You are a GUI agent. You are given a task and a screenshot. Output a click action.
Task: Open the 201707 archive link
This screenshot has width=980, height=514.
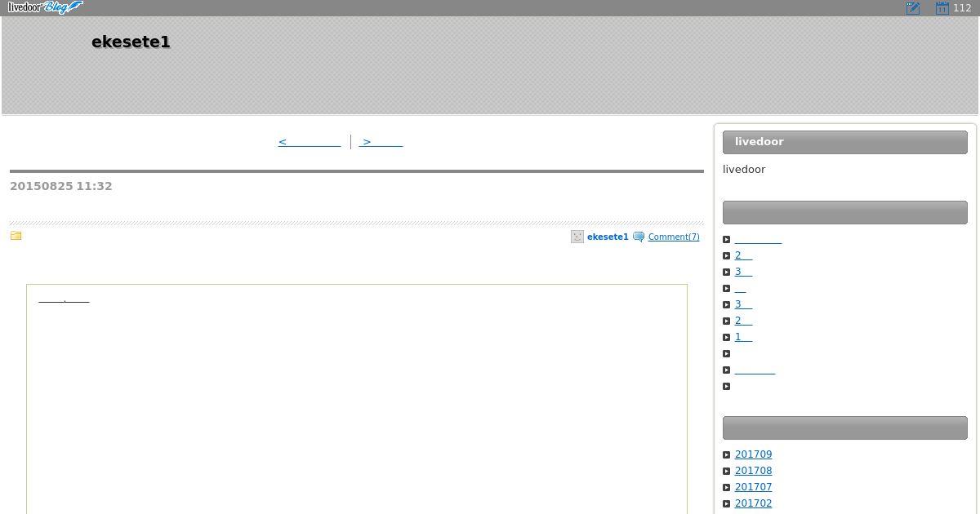pyautogui.click(x=753, y=487)
